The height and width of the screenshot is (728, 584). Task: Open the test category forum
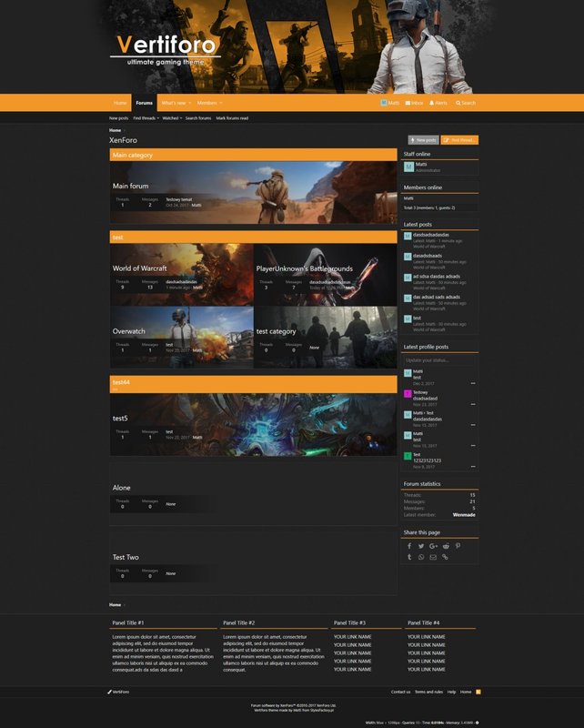277,331
